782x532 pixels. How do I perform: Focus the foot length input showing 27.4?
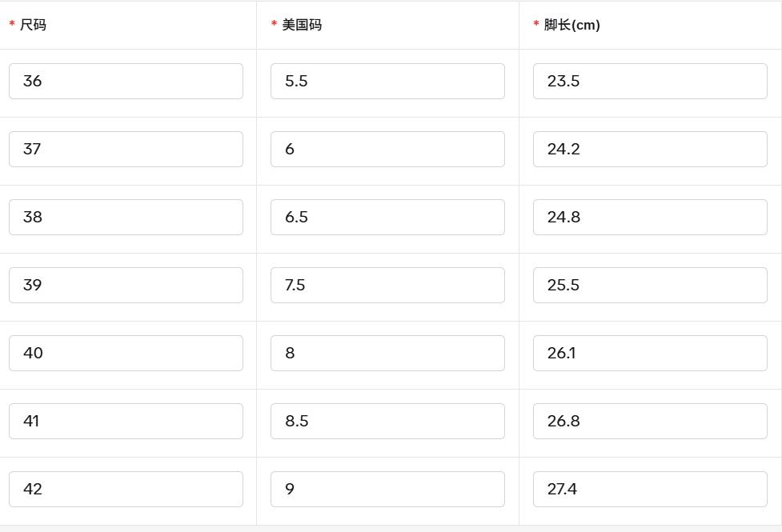coord(650,489)
